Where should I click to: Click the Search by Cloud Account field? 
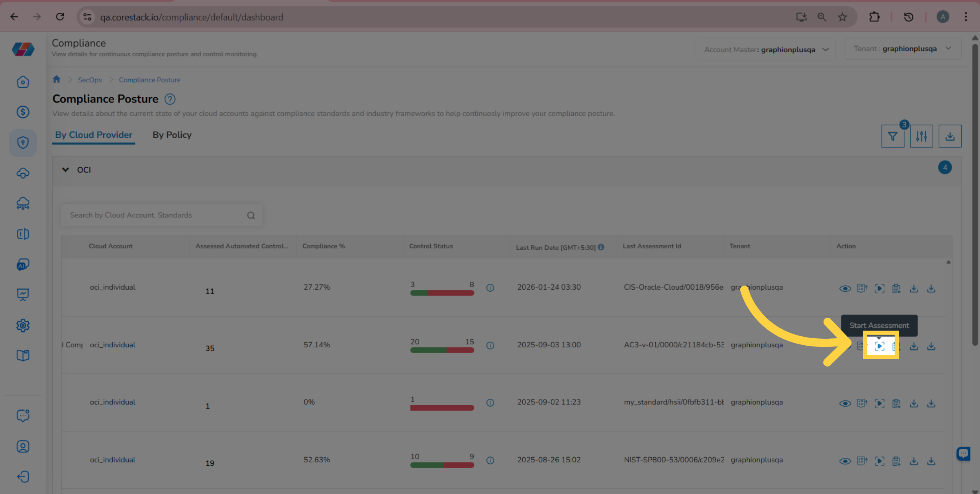click(x=155, y=215)
